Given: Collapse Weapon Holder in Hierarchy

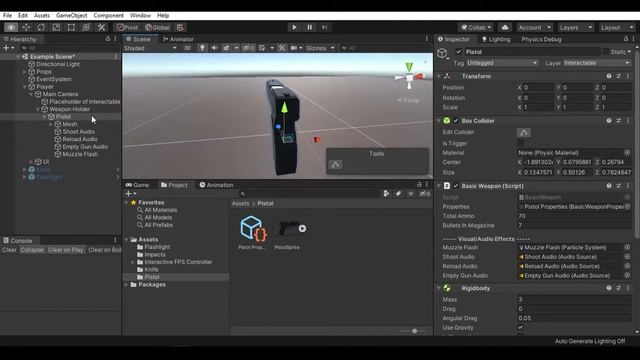Looking at the screenshot, I should pyautogui.click(x=38, y=109).
